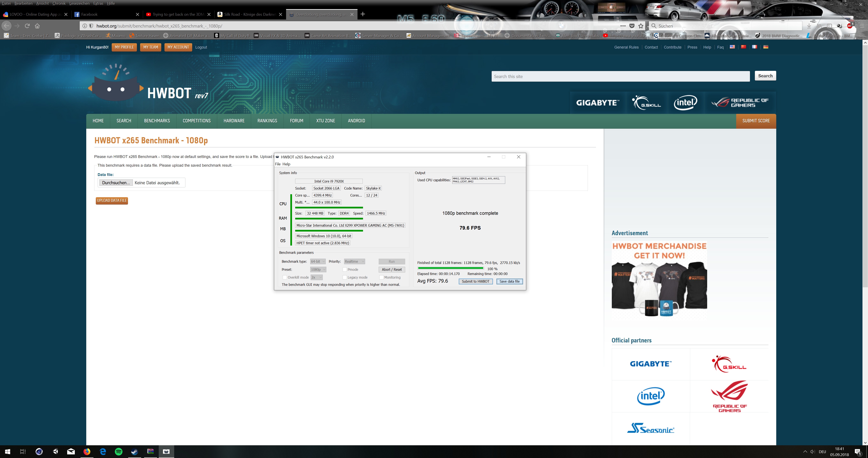Click the Search this site field
This screenshot has width=868, height=458.
(620, 76)
